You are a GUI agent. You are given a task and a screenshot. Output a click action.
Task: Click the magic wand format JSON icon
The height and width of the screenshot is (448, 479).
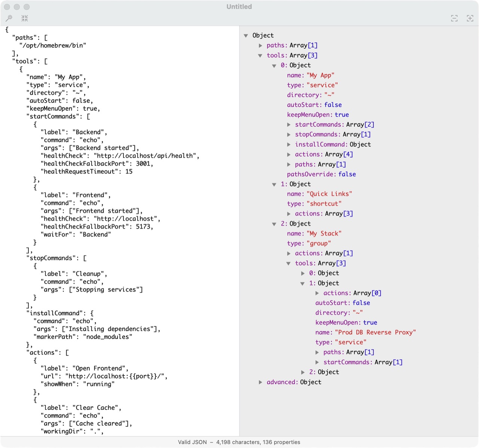point(9,18)
